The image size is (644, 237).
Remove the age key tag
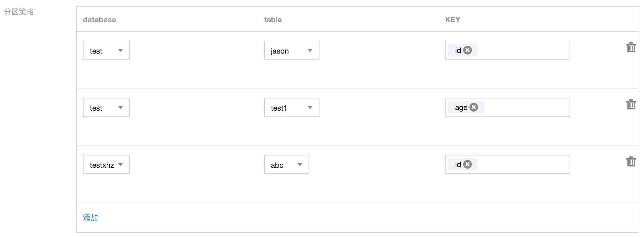(474, 107)
